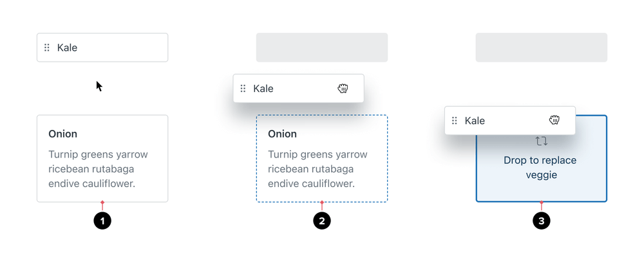Click the drag handle on the first Kale item

[x=47, y=48]
